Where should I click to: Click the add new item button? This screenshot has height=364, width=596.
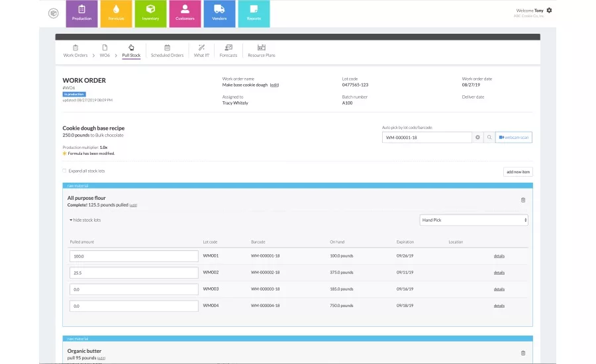(x=518, y=171)
